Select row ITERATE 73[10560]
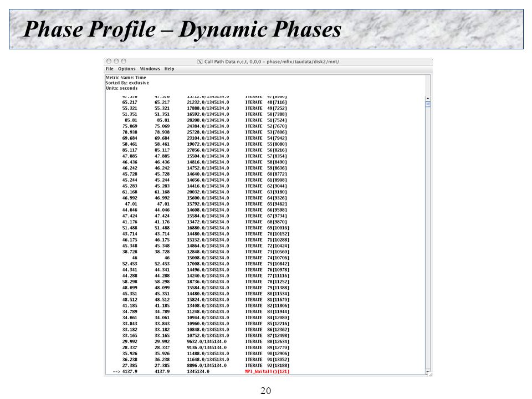 206,252
